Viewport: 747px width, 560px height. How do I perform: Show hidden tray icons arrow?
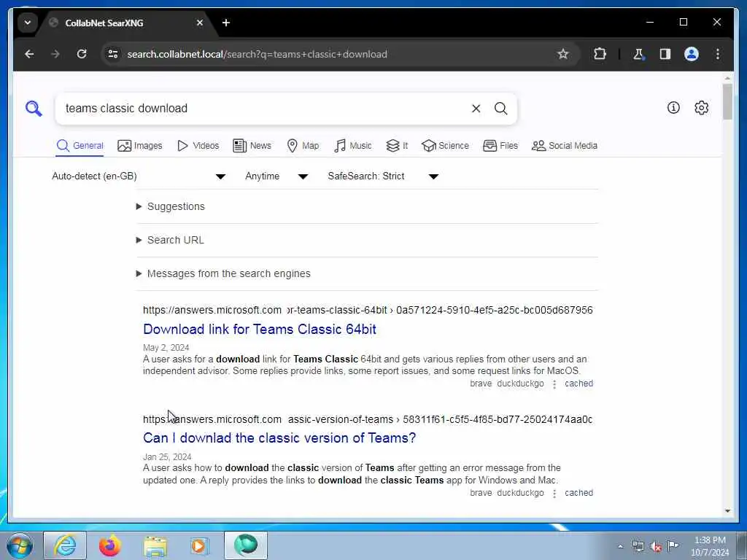click(x=620, y=546)
